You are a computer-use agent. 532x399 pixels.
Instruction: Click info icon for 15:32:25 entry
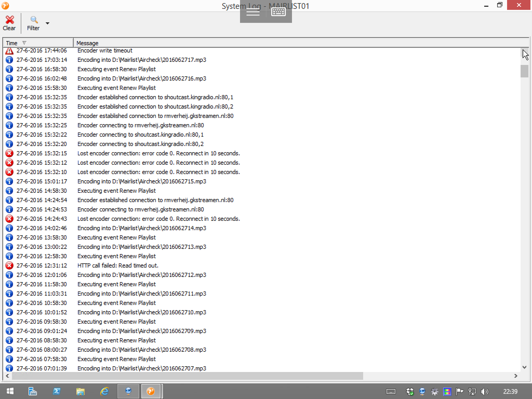click(x=9, y=125)
